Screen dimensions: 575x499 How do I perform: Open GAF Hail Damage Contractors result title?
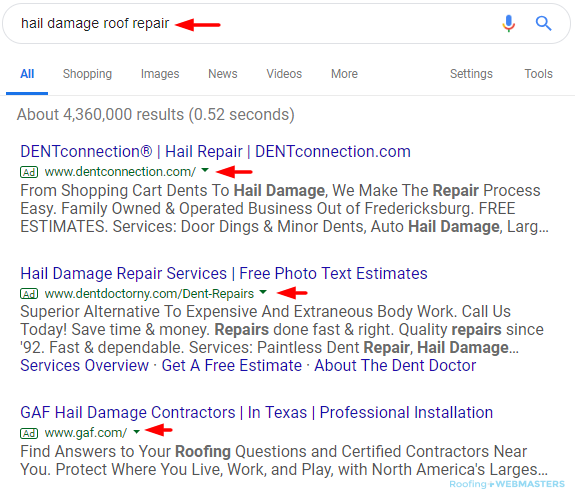point(256,412)
